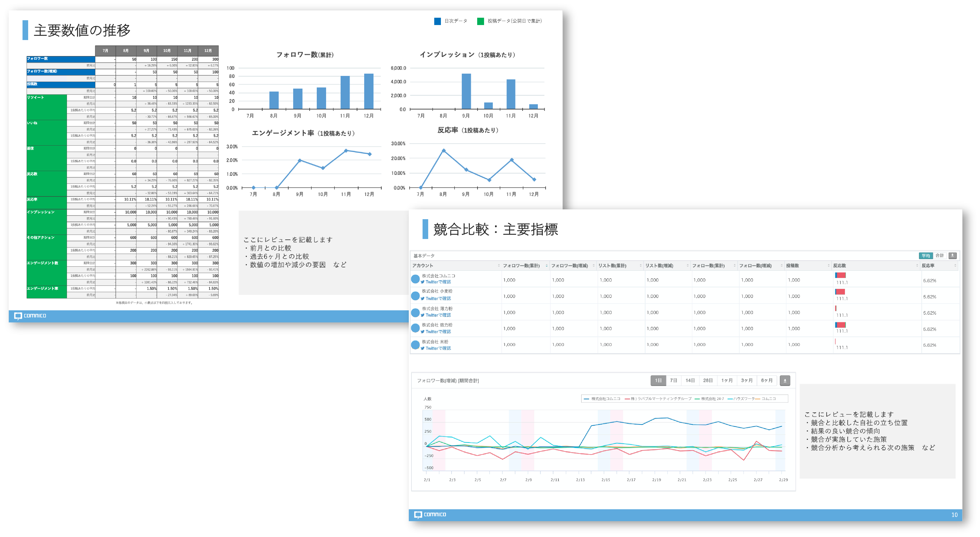Select リツイート row header in table

(x=46, y=107)
